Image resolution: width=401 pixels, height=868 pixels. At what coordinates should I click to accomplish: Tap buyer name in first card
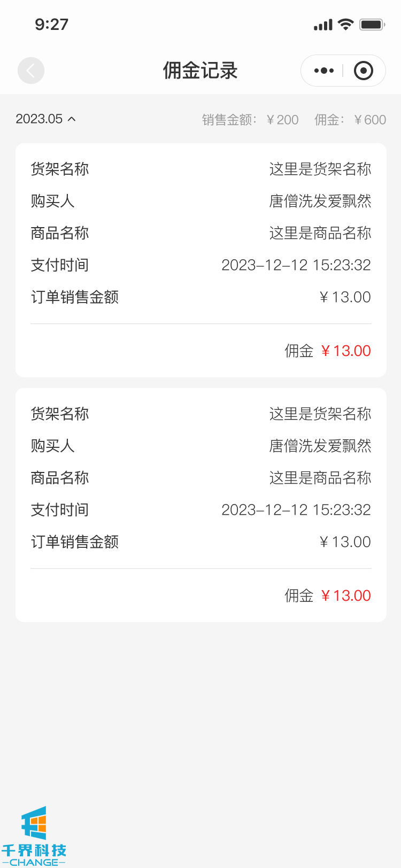[x=320, y=201]
